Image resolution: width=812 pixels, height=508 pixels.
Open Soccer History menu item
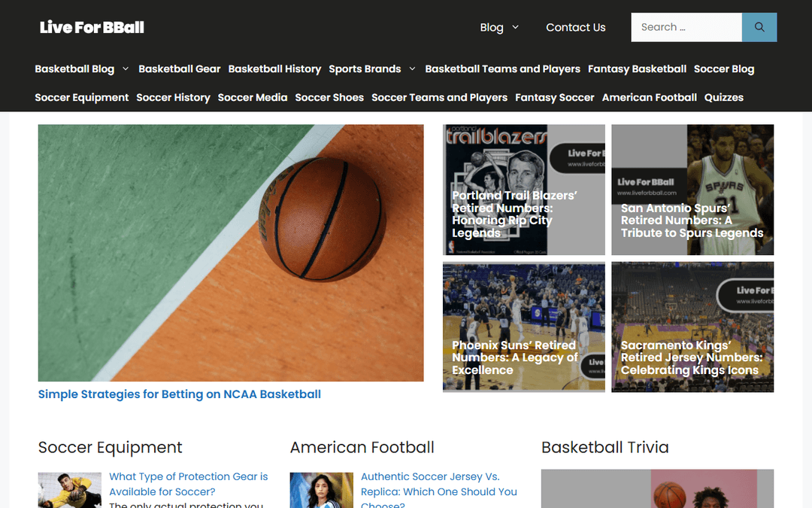click(173, 97)
